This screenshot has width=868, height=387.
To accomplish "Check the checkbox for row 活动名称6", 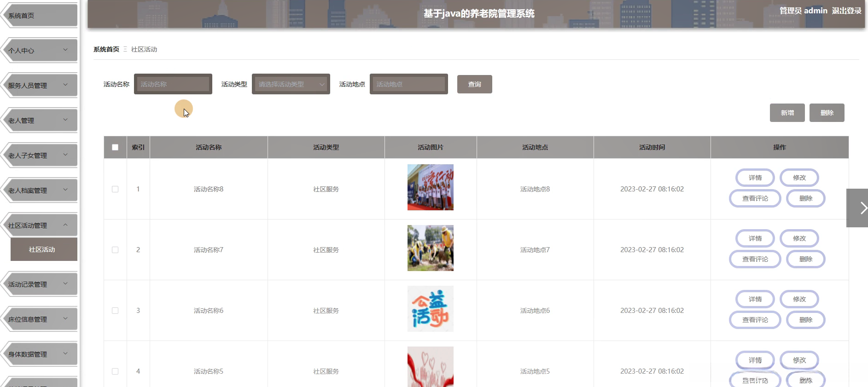I will [x=115, y=311].
